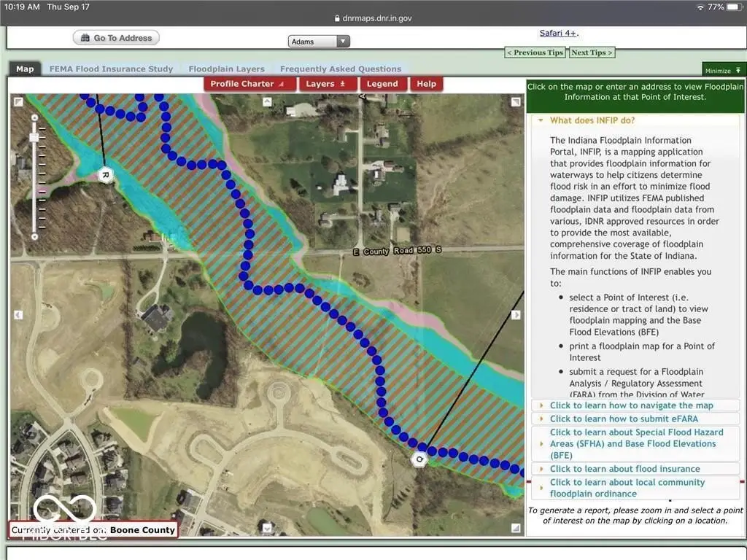Screen dimensions: 747x560
Task: Click the top-left map corner pan icon
Action: coord(18,101)
